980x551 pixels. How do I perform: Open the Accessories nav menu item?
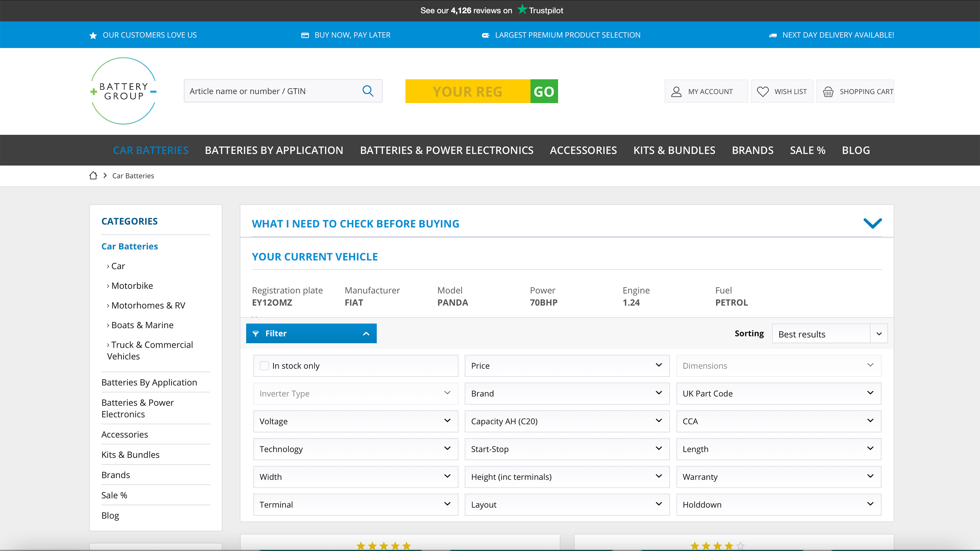pos(583,150)
